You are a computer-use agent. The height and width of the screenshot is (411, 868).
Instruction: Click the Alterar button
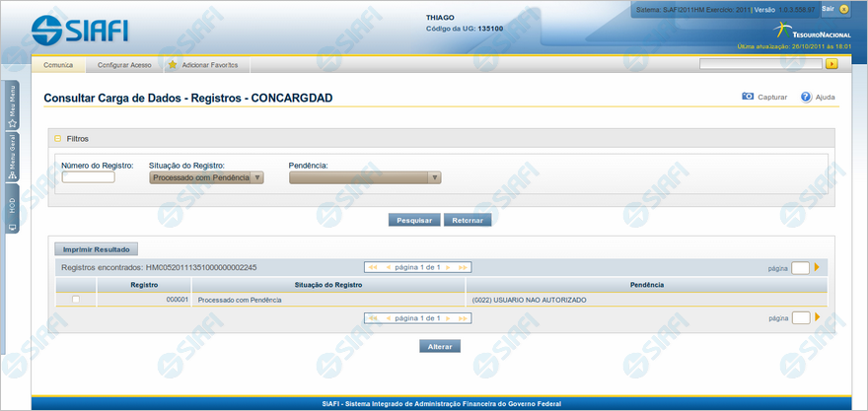pyautogui.click(x=440, y=346)
